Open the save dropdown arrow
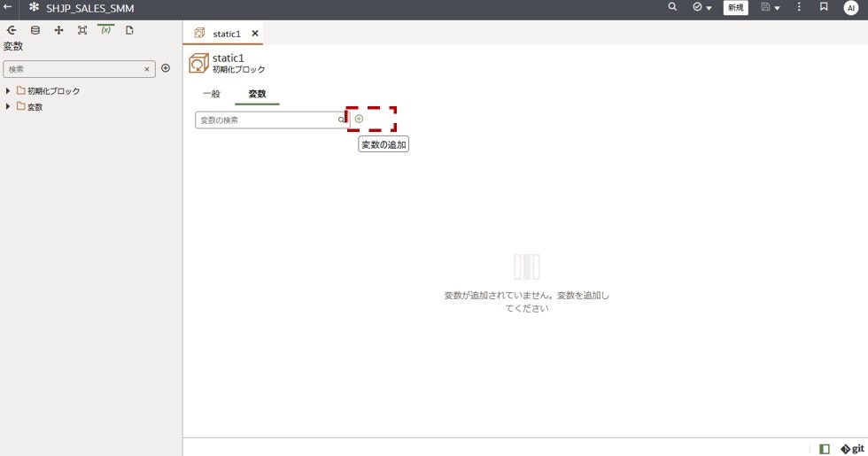 click(777, 8)
